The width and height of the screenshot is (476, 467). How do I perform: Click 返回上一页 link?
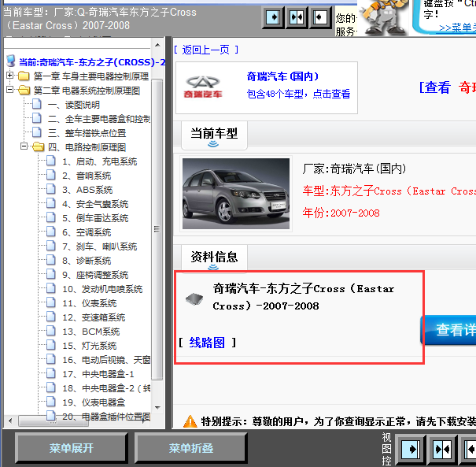click(206, 50)
